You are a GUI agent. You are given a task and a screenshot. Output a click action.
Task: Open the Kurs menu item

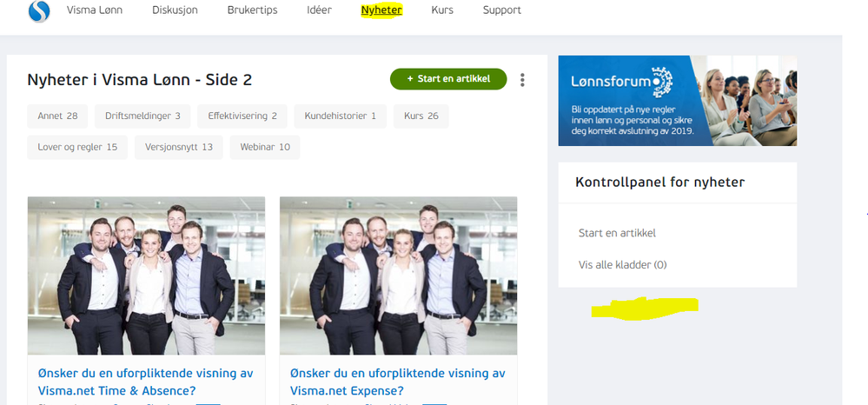[x=442, y=10]
